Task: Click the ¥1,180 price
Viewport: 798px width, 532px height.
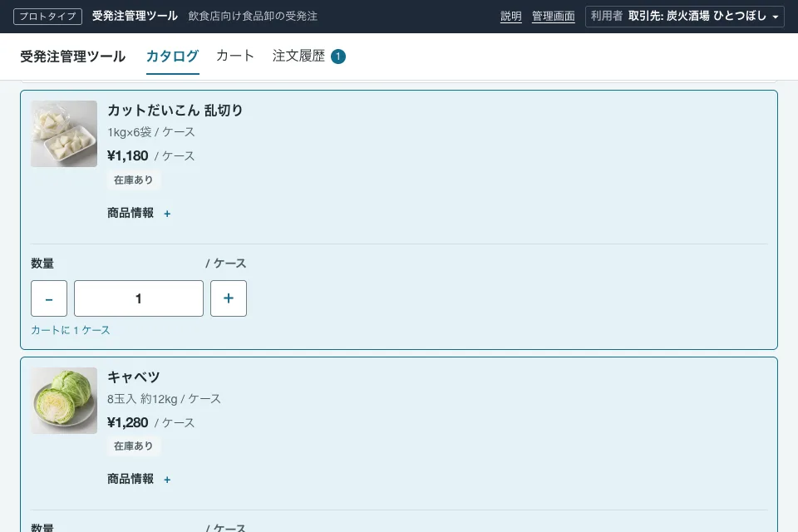Action: [128, 155]
